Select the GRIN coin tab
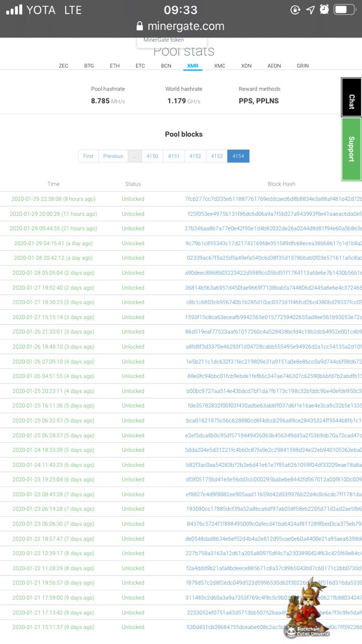The width and height of the screenshot is (362, 644). click(303, 66)
